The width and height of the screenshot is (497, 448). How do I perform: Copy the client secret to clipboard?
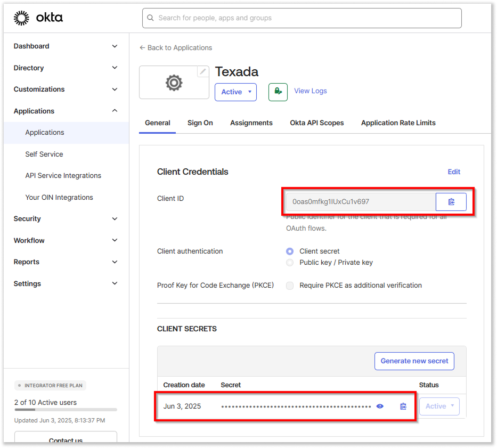pyautogui.click(x=403, y=406)
